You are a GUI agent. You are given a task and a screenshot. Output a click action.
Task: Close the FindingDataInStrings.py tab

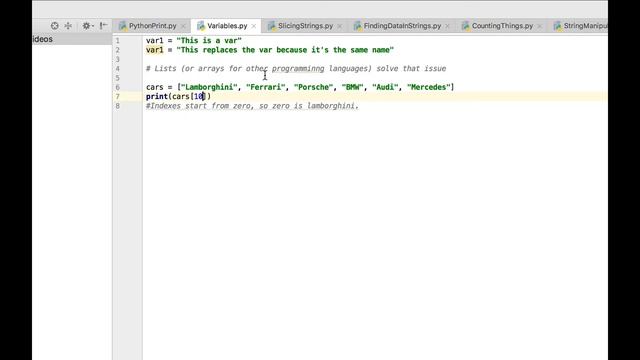448,26
